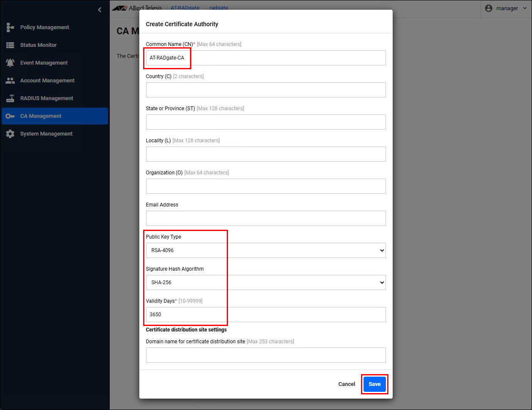The height and width of the screenshot is (410, 532).
Task: Click the AT-RADgate header link
Action: click(x=185, y=8)
